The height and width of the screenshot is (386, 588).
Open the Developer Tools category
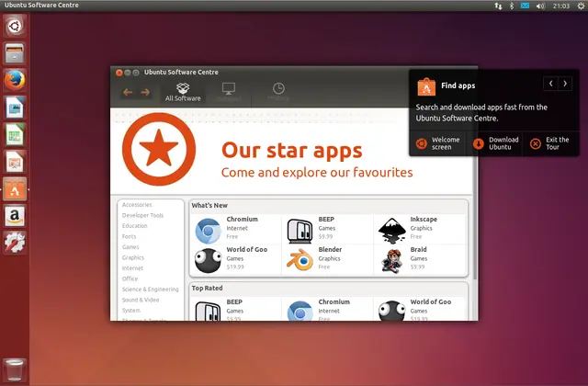(142, 215)
